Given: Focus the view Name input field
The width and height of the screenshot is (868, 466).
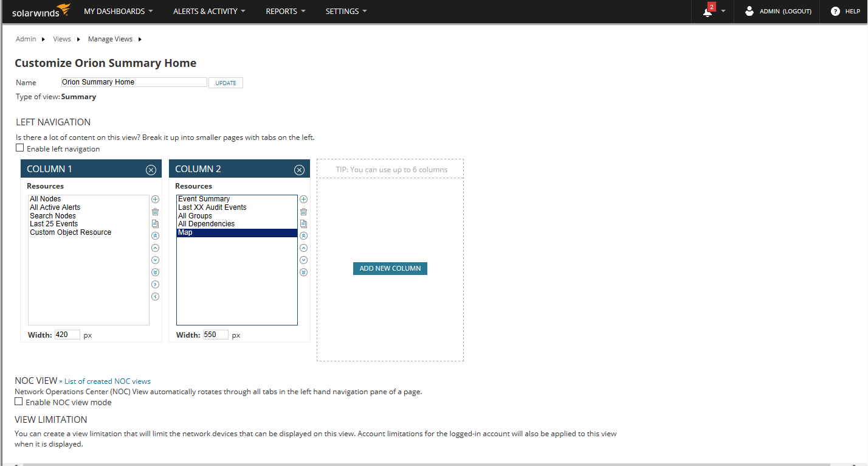Looking at the screenshot, I should click(134, 82).
